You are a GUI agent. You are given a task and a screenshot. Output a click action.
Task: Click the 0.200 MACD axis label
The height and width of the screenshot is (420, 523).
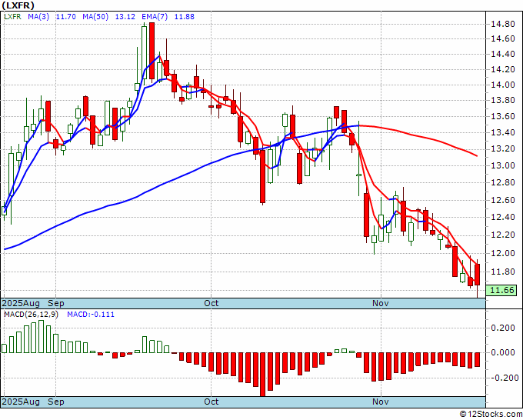click(503, 328)
